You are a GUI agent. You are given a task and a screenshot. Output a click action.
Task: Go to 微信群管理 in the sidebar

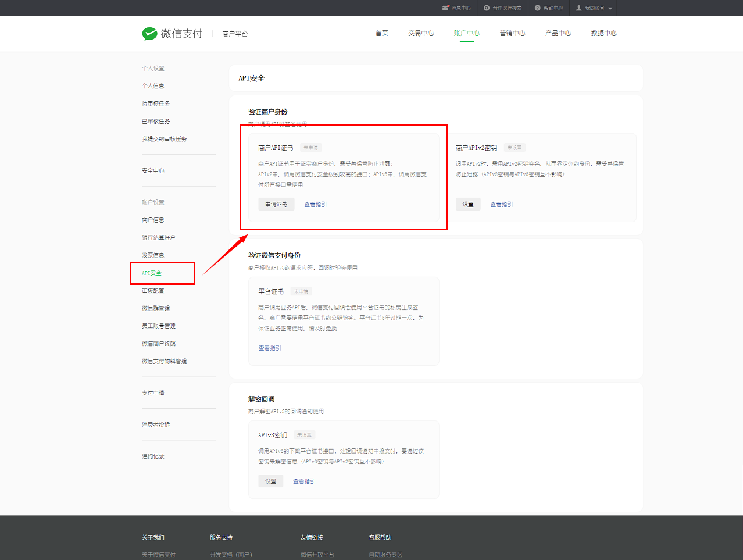click(x=156, y=309)
